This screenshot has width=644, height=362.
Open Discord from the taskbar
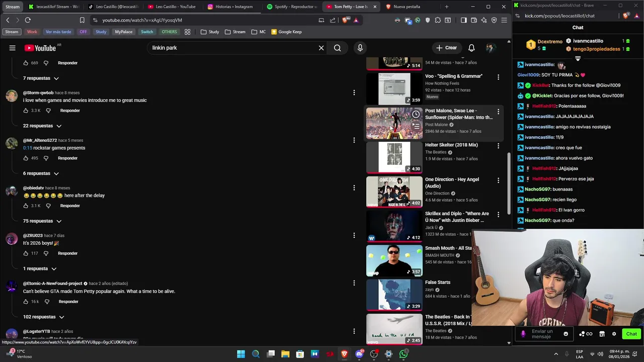(x=359, y=354)
